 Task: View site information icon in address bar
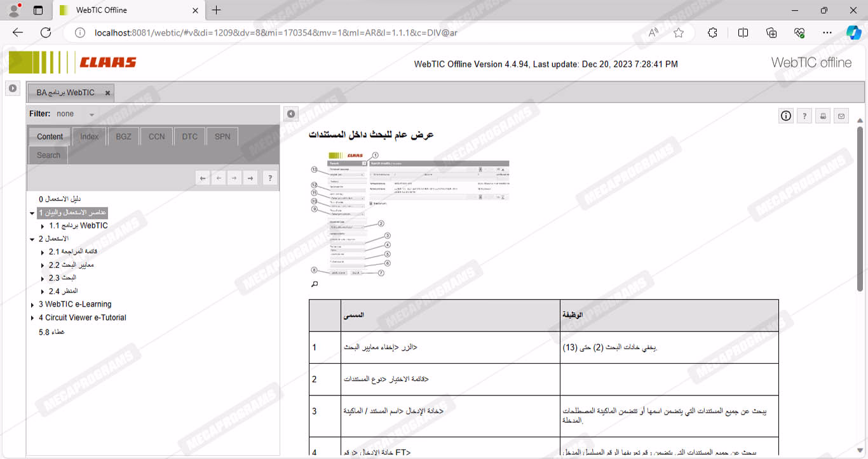pos(80,33)
